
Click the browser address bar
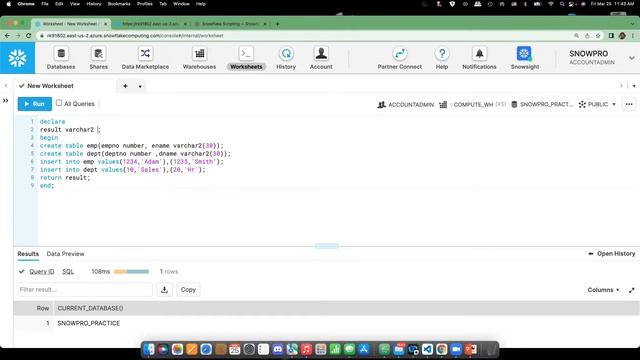click(306, 36)
